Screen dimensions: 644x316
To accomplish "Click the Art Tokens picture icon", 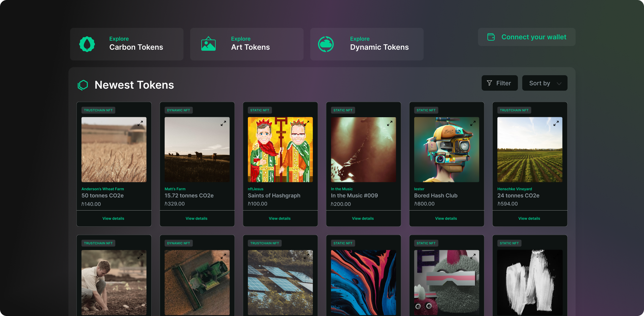I will [x=208, y=44].
